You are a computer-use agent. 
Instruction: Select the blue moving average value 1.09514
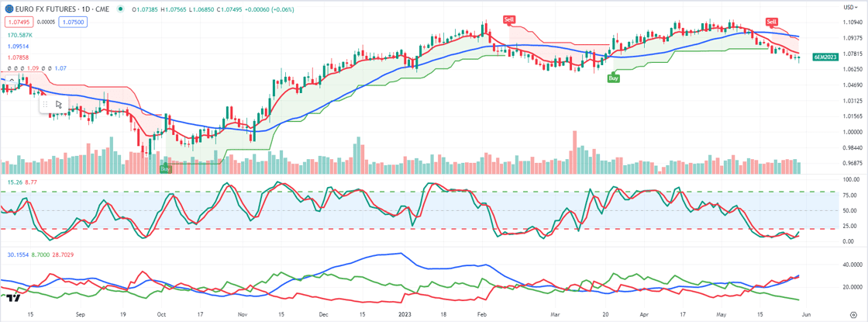18,46
